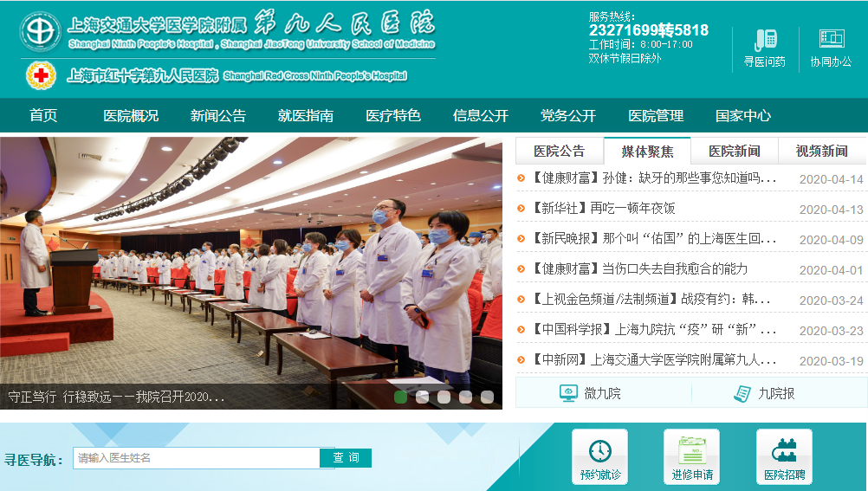Click hospital name banner 第九人民医院

[345, 23]
